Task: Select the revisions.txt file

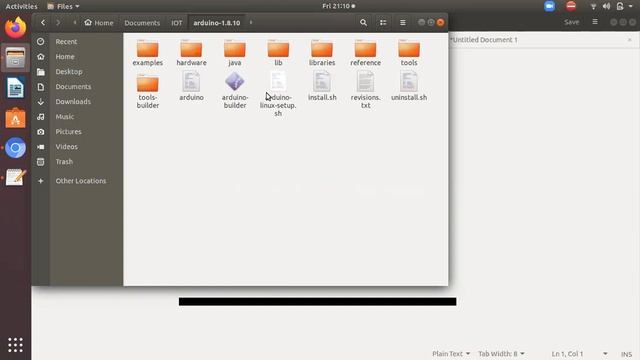Action: (x=365, y=90)
